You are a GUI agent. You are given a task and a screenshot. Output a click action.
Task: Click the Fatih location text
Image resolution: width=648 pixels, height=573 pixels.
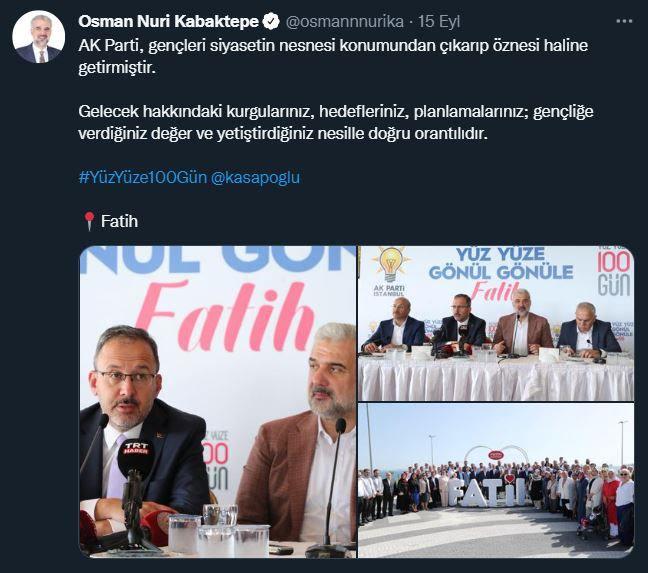pos(119,221)
